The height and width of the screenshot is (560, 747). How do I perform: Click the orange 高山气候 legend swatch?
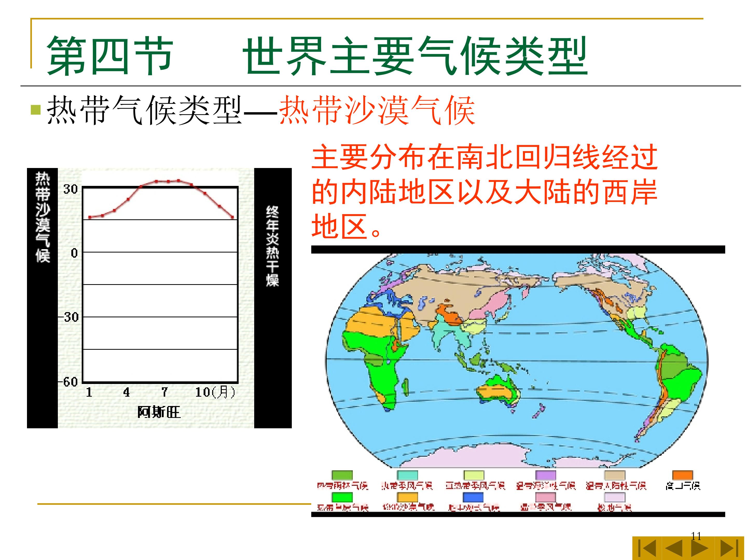tap(682, 475)
